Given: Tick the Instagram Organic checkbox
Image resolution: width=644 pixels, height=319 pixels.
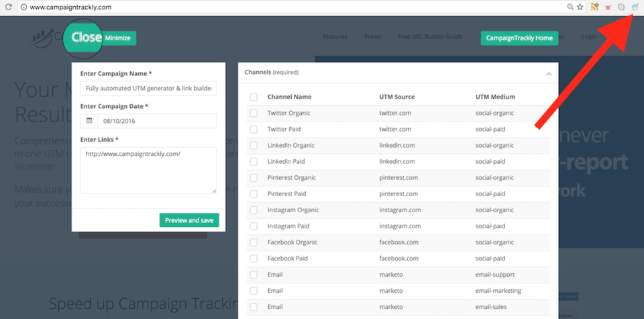Looking at the screenshot, I should pos(254,210).
